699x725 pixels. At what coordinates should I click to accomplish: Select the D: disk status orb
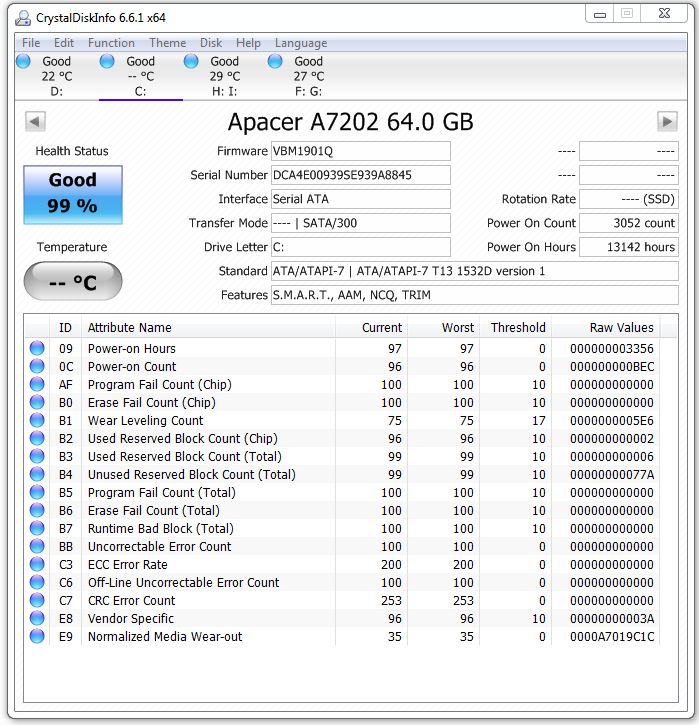point(23,61)
